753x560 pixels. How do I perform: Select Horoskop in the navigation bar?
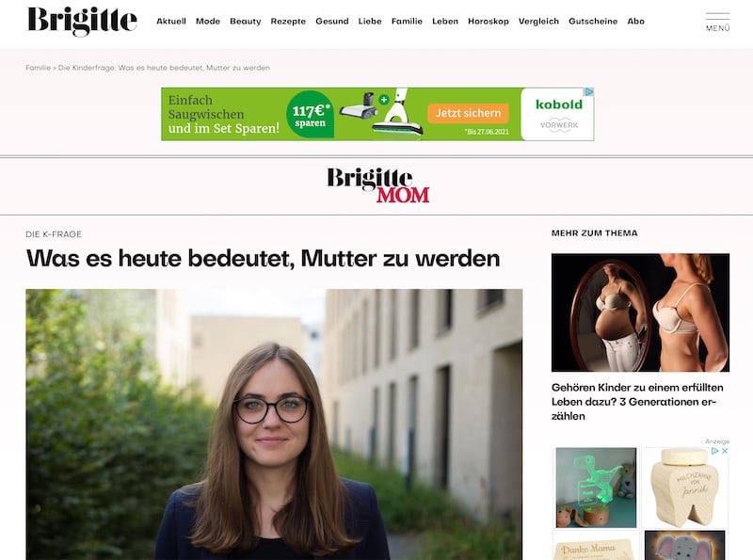(x=489, y=21)
